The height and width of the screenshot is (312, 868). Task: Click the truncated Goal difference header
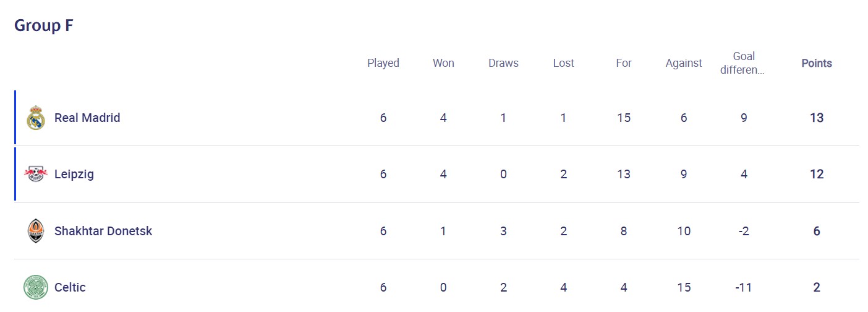744,63
